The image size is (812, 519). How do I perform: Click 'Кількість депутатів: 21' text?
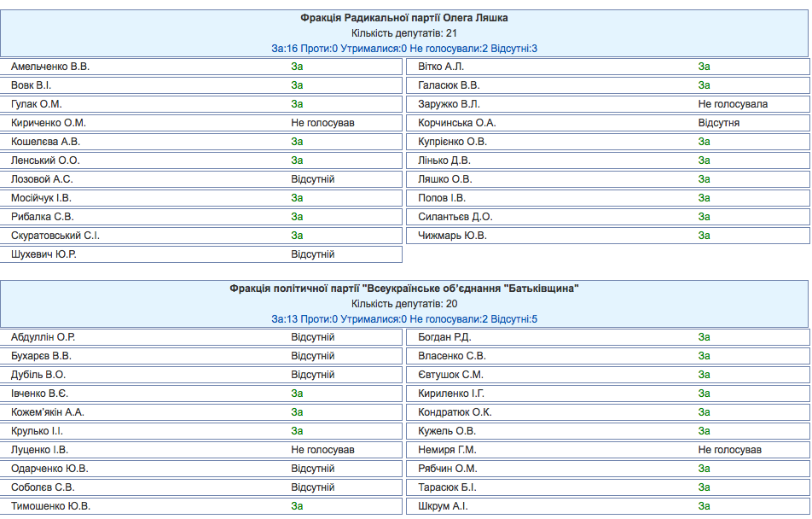click(404, 33)
